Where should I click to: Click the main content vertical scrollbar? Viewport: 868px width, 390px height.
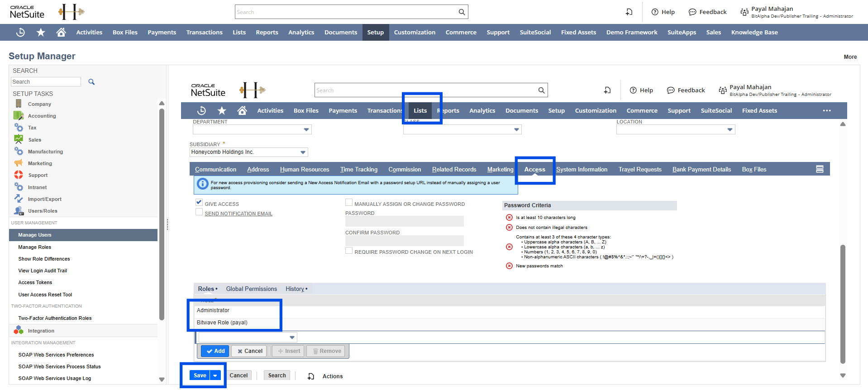point(843,304)
